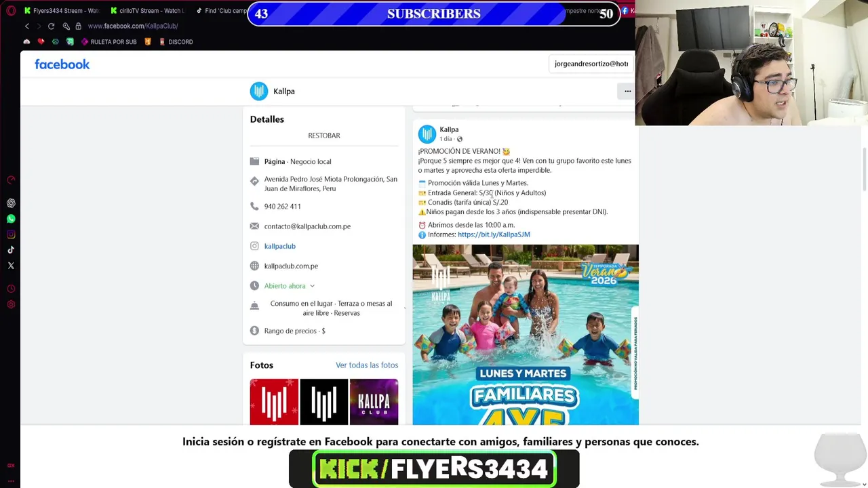Open settings gear in Opera sidebar

click(11, 304)
